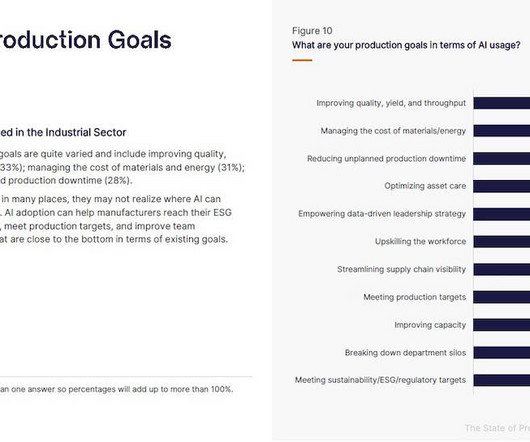The height and width of the screenshot is (442, 530).
Task: Click the chart question about AI usage goals
Action: tap(406, 45)
